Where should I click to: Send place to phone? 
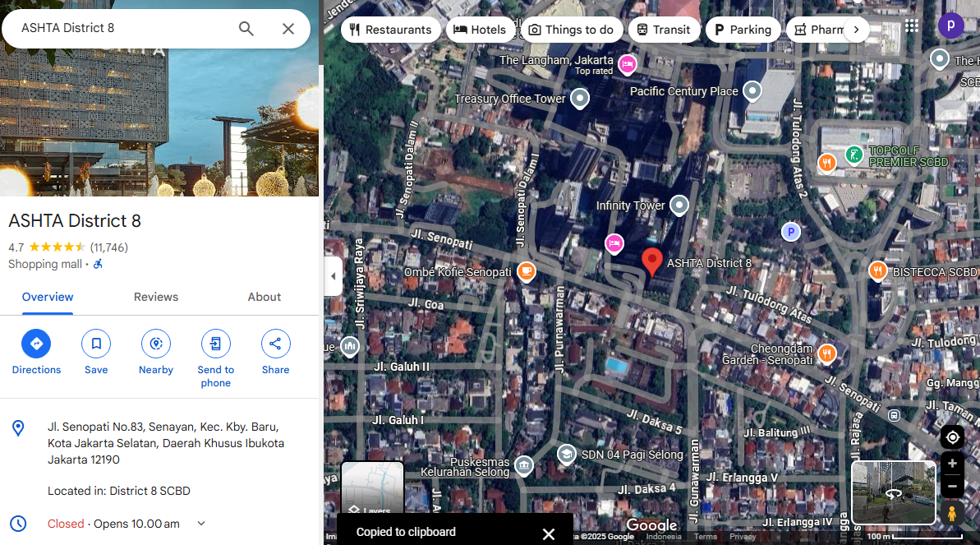(215, 358)
